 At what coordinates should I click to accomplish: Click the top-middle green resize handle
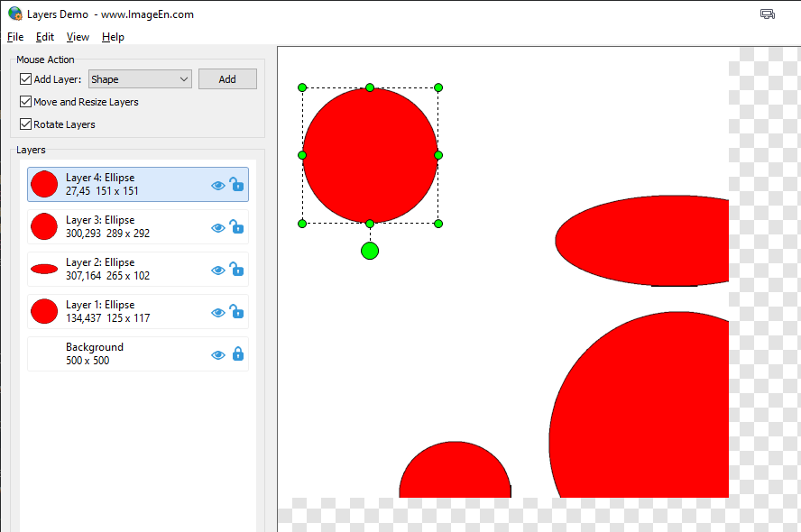click(370, 87)
